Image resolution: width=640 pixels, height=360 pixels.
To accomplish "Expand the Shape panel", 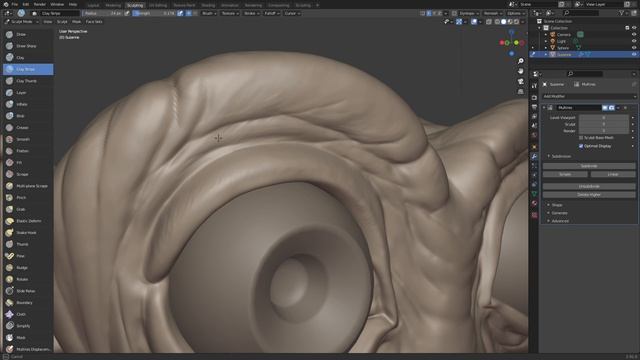I will point(557,205).
